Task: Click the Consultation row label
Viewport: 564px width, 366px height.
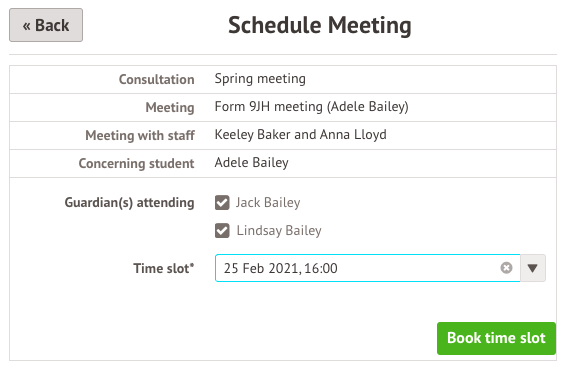Action: (x=156, y=79)
